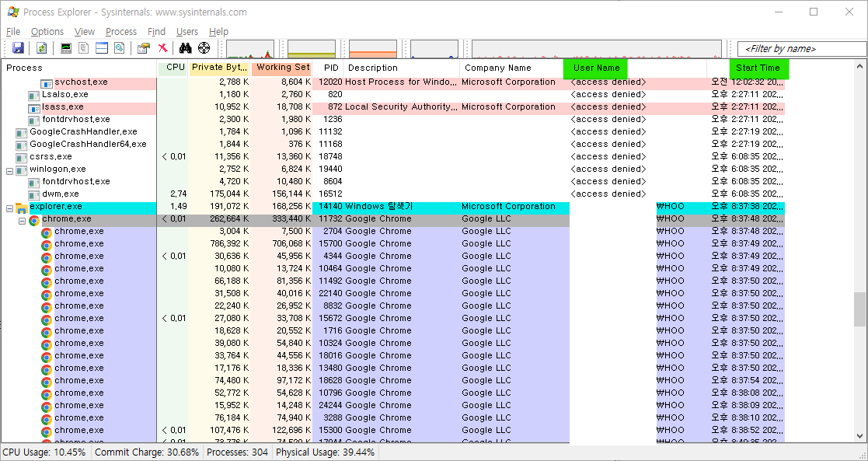Screen dimensions: 868x461
Task: Open the File menu
Action: pos(12,32)
